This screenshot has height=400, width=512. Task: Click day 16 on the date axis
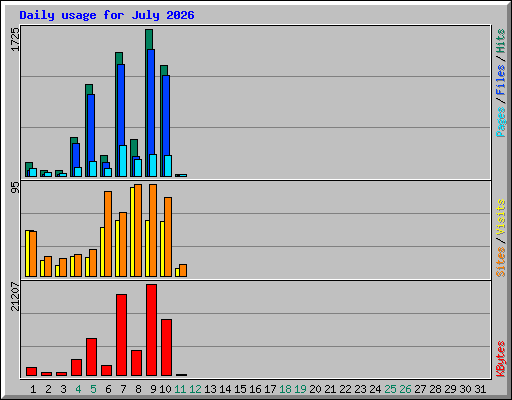point(255,389)
